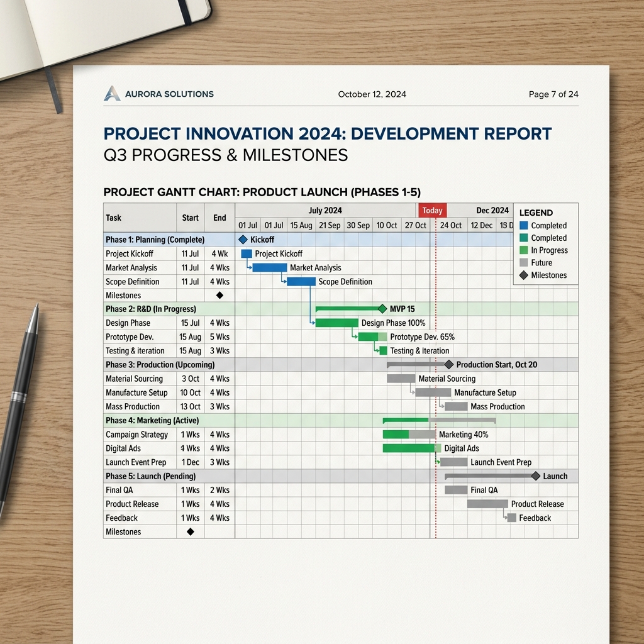Click the Task column header
The width and height of the screenshot is (644, 644).
coord(140,218)
